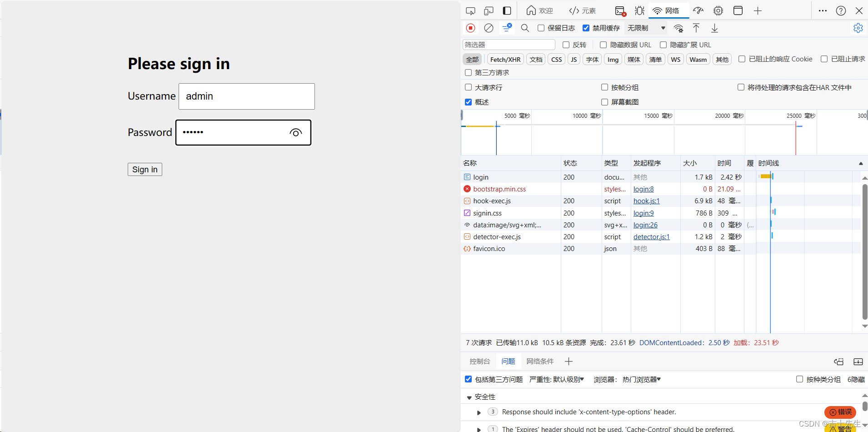This screenshot has width=868, height=432.
Task: Click the inspect element picker icon
Action: (x=471, y=10)
